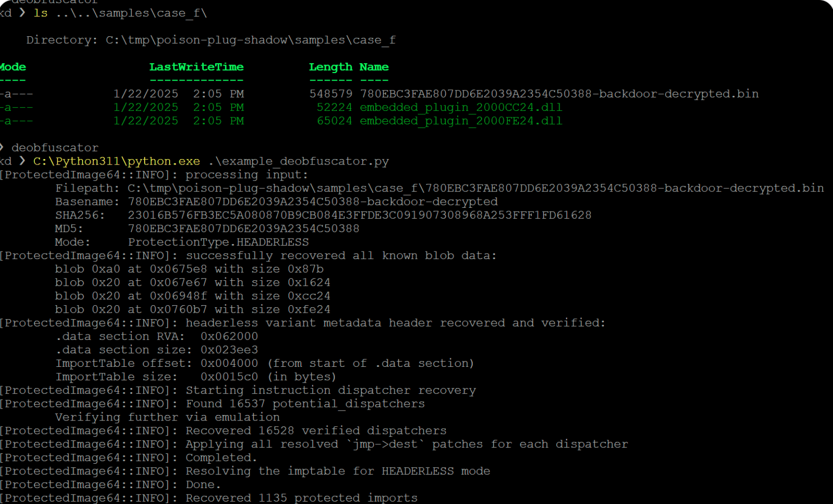Click 'C:\Python311\python.exe' command
833x504 pixels.
point(117,162)
